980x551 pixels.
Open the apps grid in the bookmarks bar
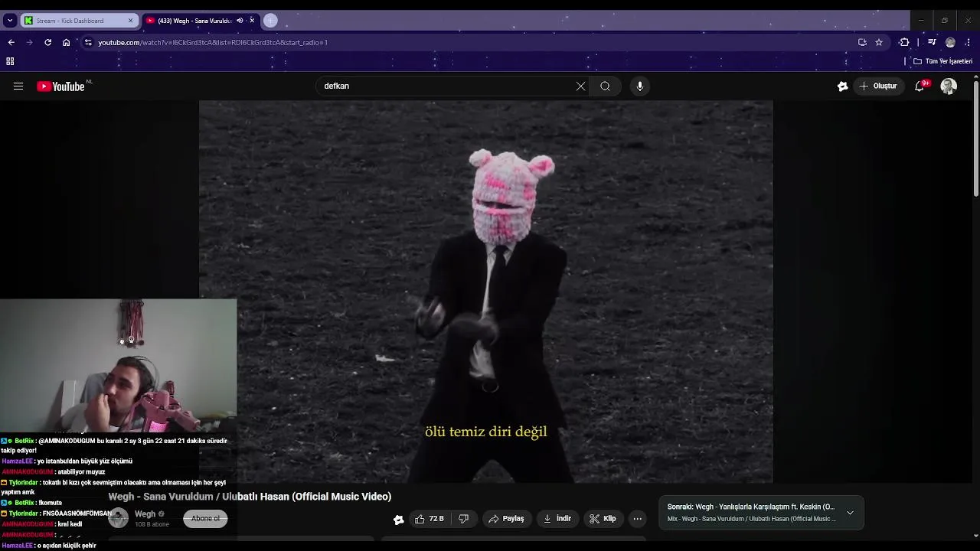tap(10, 61)
